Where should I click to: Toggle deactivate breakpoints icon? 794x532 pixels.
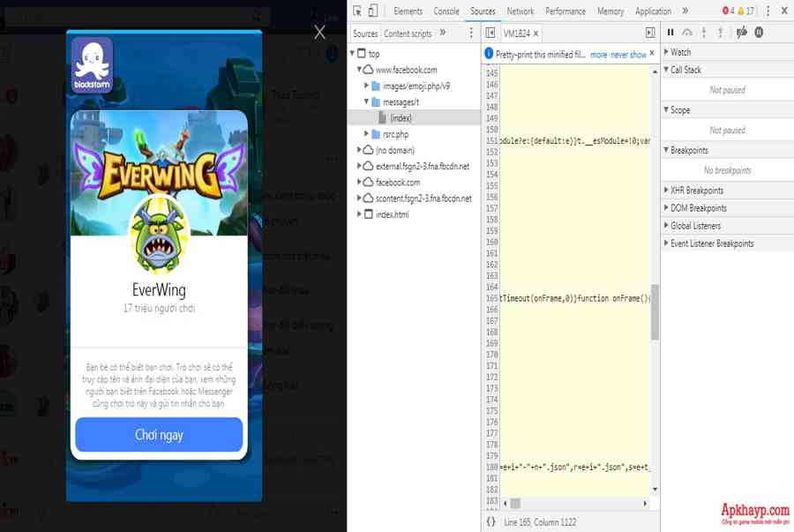click(742, 33)
